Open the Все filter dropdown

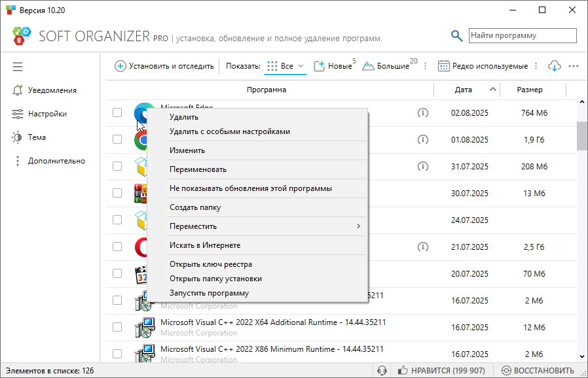(x=285, y=66)
